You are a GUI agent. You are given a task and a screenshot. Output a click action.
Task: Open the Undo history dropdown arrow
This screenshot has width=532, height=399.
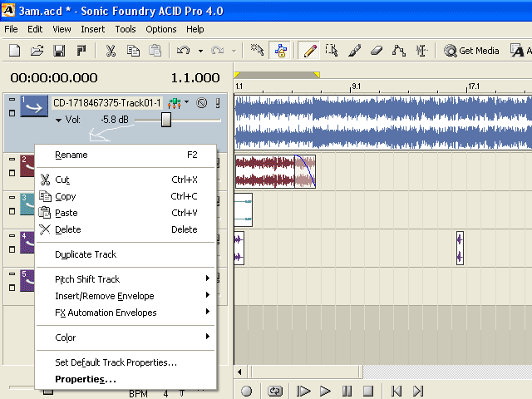pos(200,51)
